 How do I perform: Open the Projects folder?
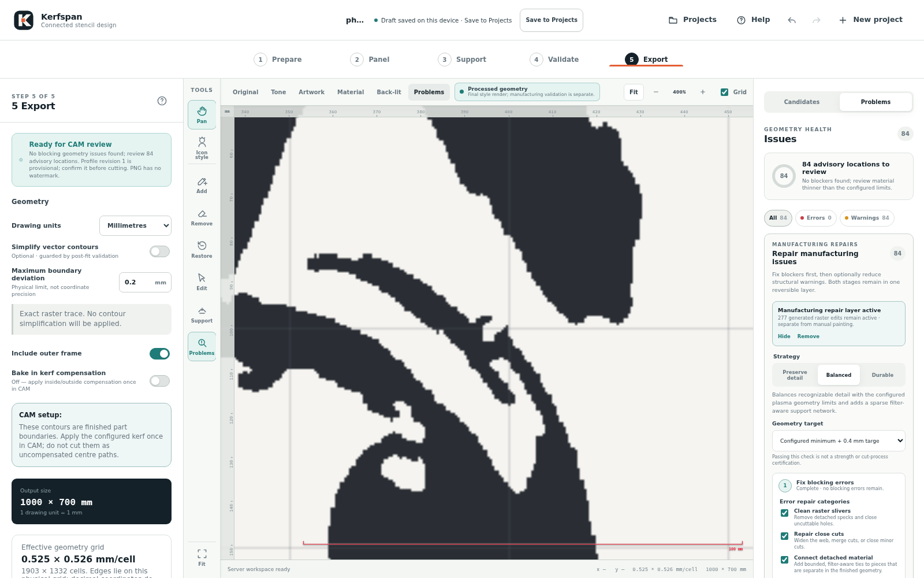point(692,20)
